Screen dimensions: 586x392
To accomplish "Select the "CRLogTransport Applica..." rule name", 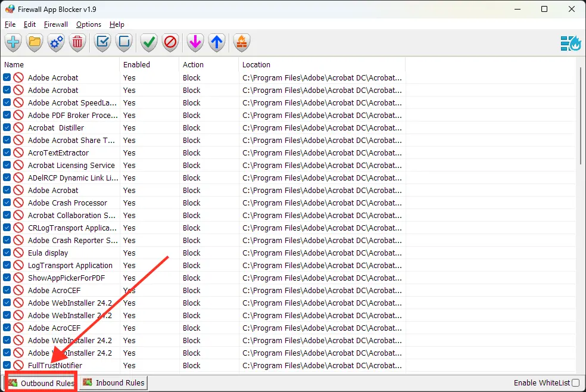I will (x=72, y=228).
